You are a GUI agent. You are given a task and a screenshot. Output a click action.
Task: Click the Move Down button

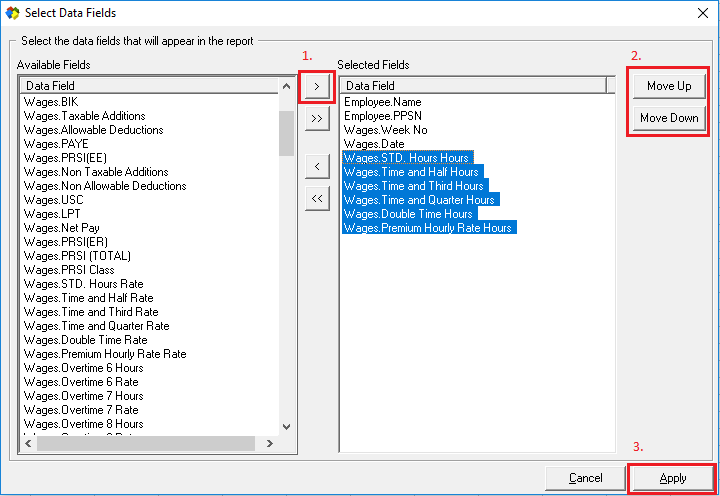[x=669, y=118]
